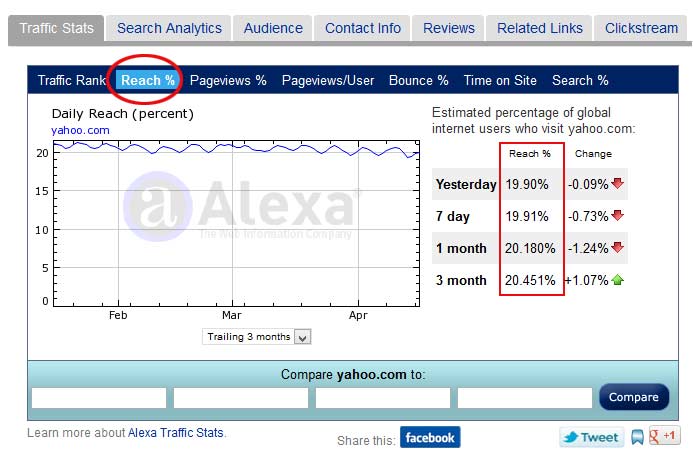The image size is (693, 457).
Task: Focus the fourth compare site field
Action: [525, 398]
